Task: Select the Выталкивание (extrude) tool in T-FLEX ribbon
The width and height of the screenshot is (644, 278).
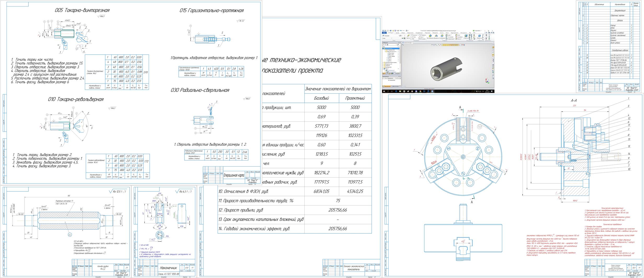Action: point(430,37)
